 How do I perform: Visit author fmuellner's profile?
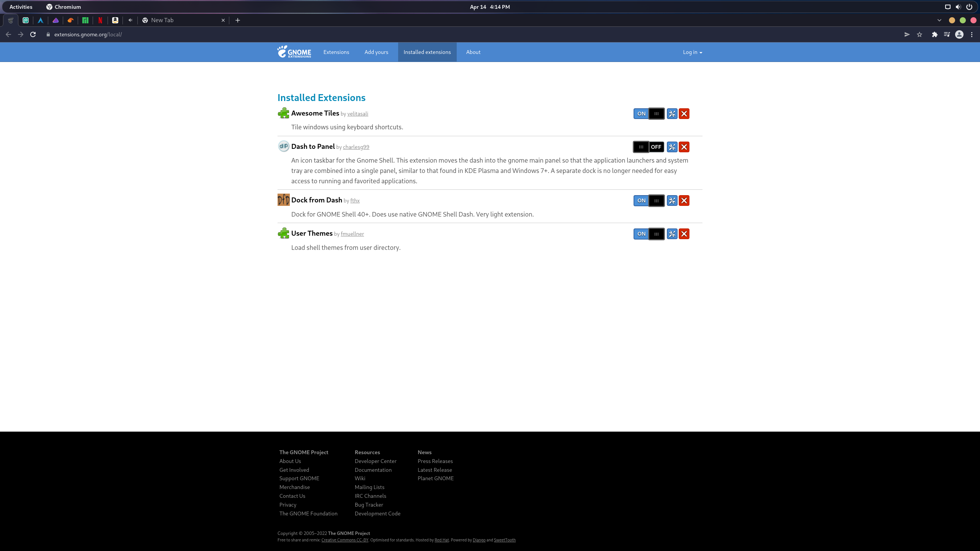pyautogui.click(x=352, y=234)
